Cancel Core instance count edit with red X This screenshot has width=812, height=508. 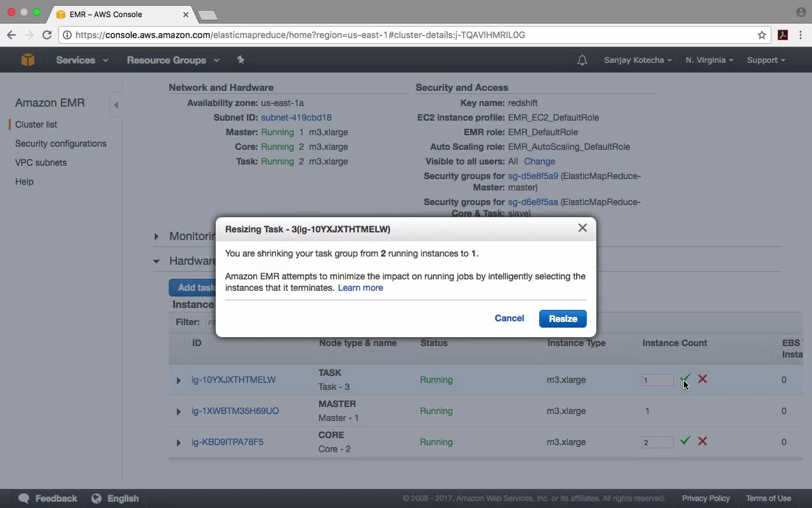702,441
